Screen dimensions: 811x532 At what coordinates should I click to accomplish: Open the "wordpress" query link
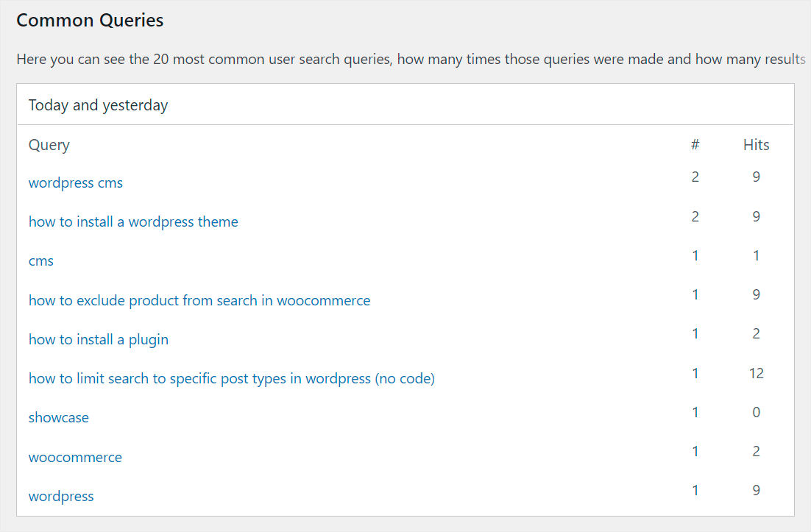point(60,496)
